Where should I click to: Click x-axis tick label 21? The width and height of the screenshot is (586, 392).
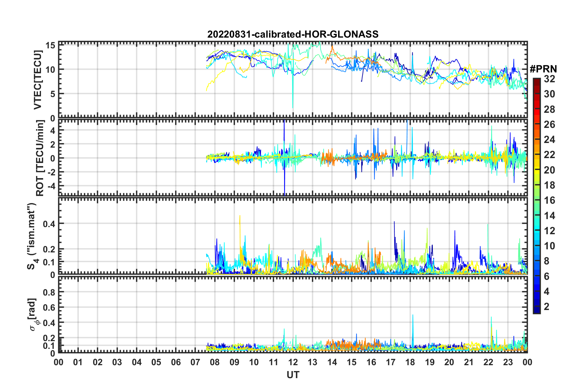coord(469,362)
